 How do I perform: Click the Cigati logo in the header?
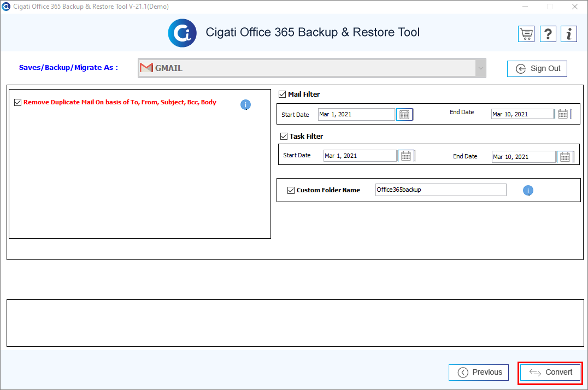point(183,33)
